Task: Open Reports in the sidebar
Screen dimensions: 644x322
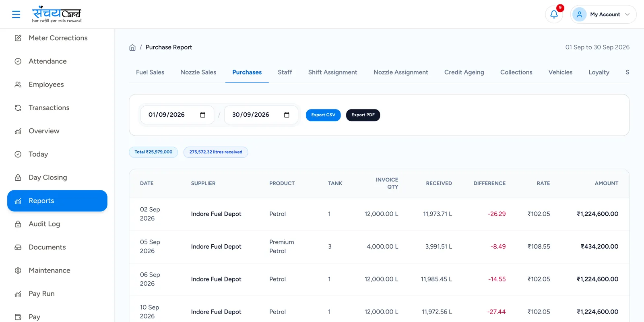Action: tap(57, 201)
